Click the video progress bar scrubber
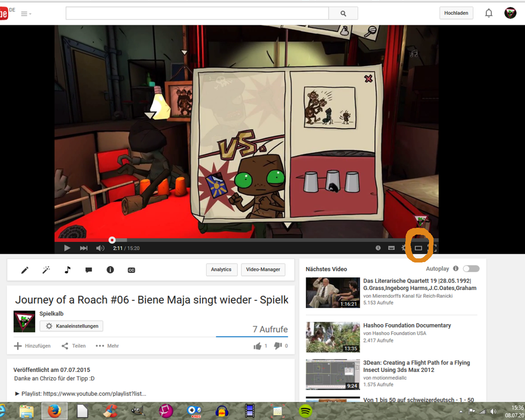 point(112,240)
